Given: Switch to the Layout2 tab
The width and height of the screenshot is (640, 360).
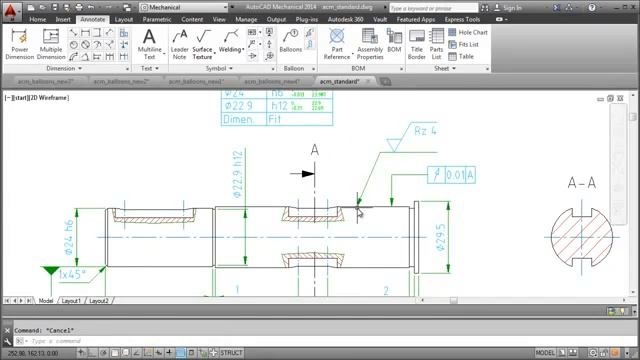Looking at the screenshot, I should click(98, 301).
